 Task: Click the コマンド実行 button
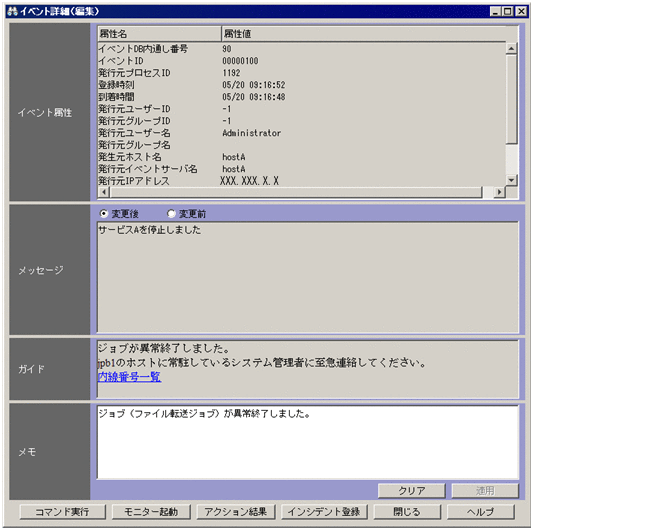(62, 512)
